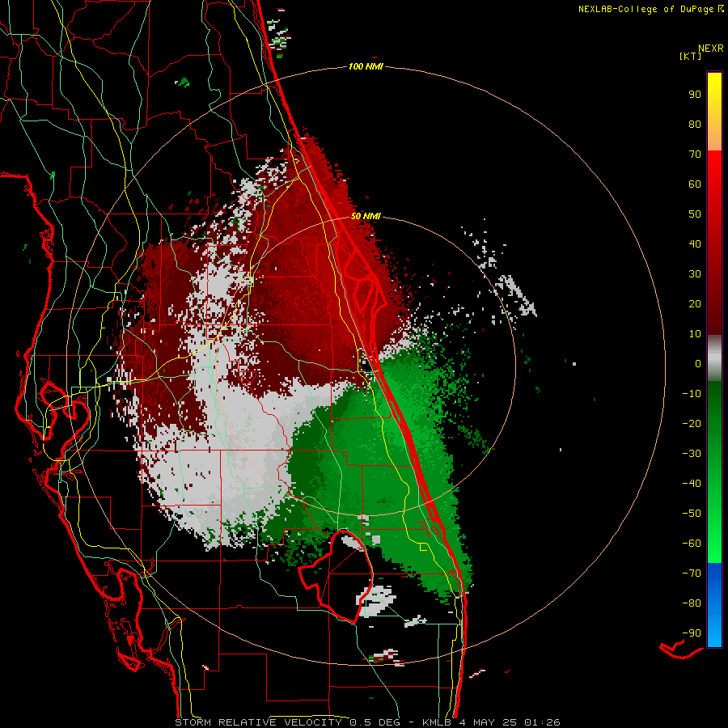Click the gray zero segment of the color bar
The image size is (728, 728).
pyautogui.click(x=714, y=358)
